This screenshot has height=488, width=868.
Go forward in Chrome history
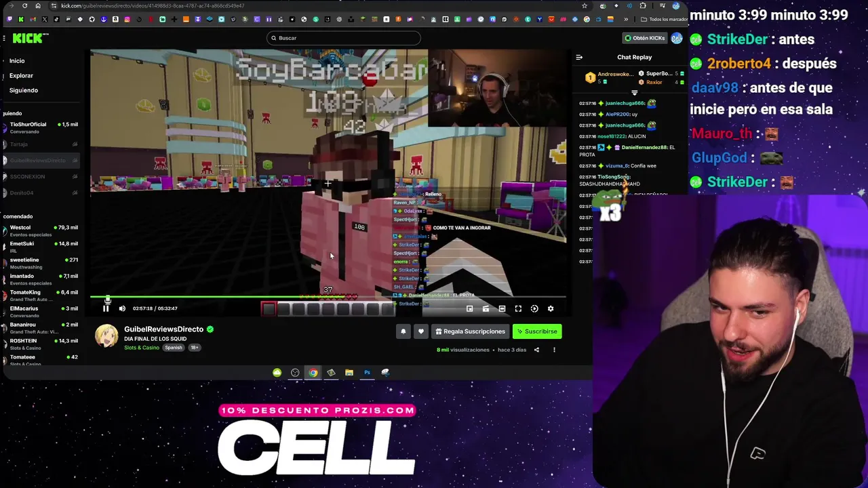(x=12, y=6)
